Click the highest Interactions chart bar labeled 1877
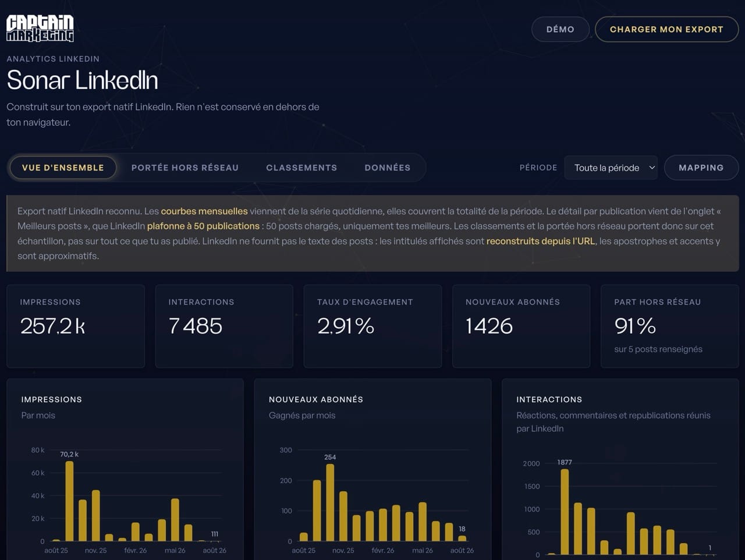745x560 pixels. tap(565, 512)
